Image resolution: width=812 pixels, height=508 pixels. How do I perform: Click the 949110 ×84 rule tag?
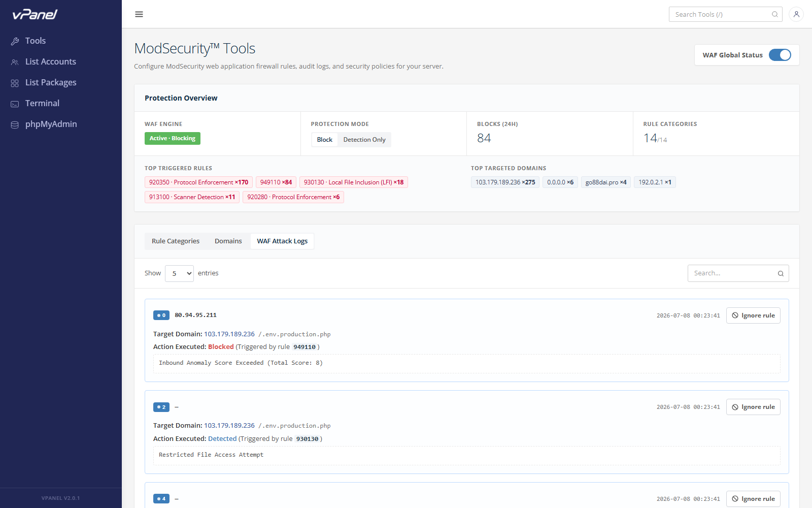coord(276,182)
